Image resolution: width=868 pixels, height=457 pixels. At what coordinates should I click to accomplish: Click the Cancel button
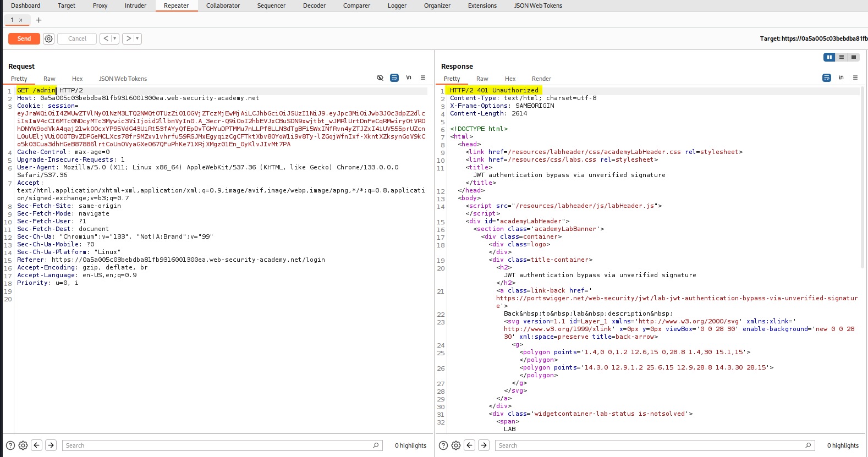(77, 38)
